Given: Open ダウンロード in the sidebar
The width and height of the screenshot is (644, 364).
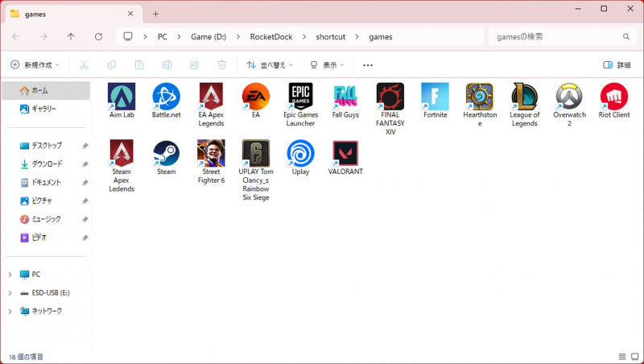Looking at the screenshot, I should click(x=46, y=164).
